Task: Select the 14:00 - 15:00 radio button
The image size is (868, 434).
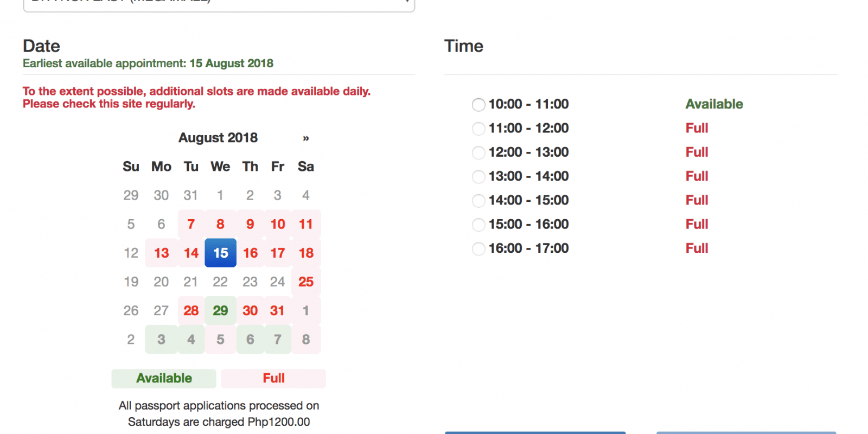Action: 478,201
